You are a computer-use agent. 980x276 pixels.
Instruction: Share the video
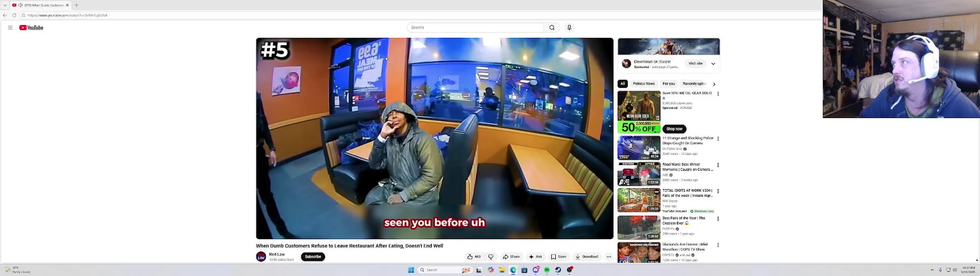(x=511, y=257)
